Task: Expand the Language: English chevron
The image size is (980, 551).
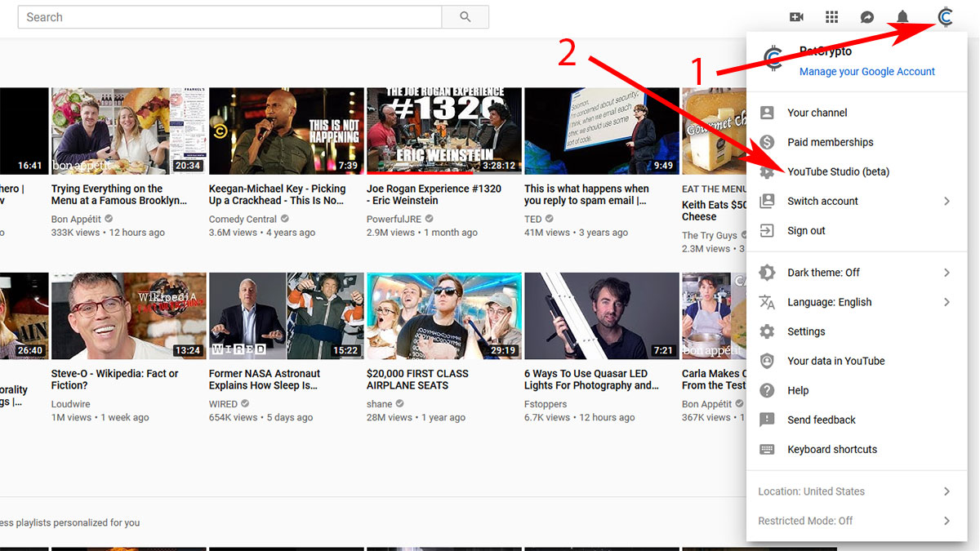Action: [947, 302]
